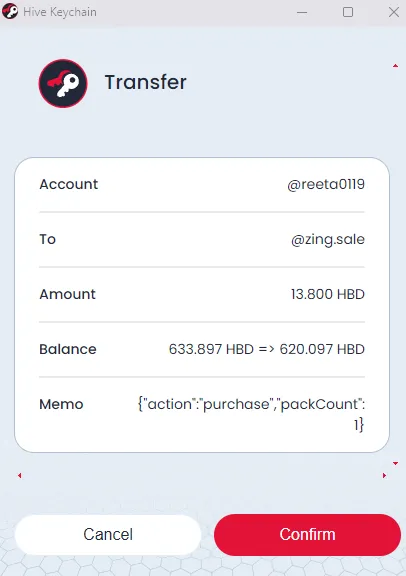Click the @reeta0119 account value
The width and height of the screenshot is (406, 576).
pos(326,184)
